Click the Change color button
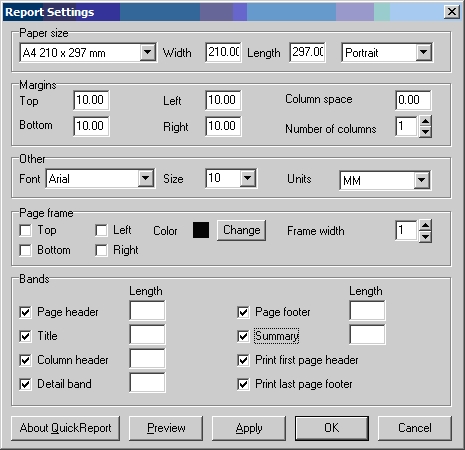Viewport: 465px width, 450px height. coord(242,230)
